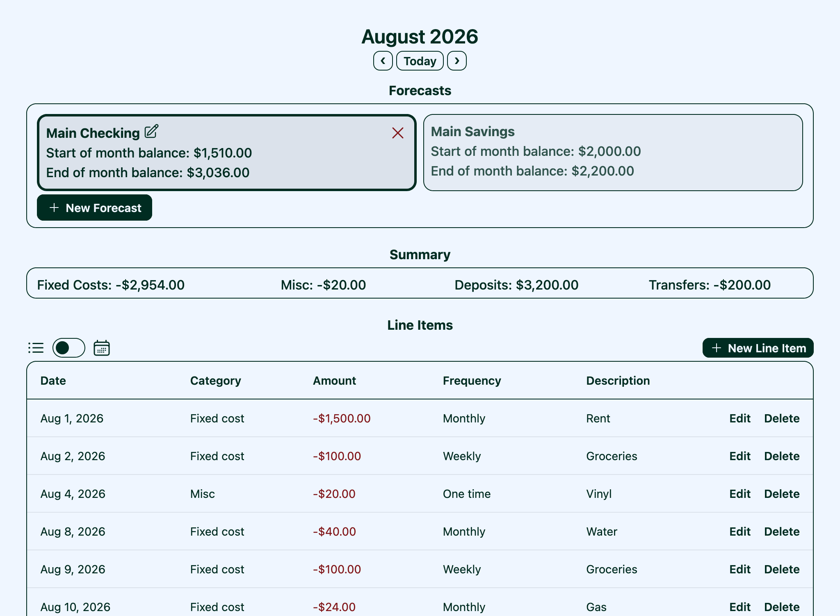Delete Main Checking forecast with red X
This screenshot has height=616, width=840.
coord(397,133)
